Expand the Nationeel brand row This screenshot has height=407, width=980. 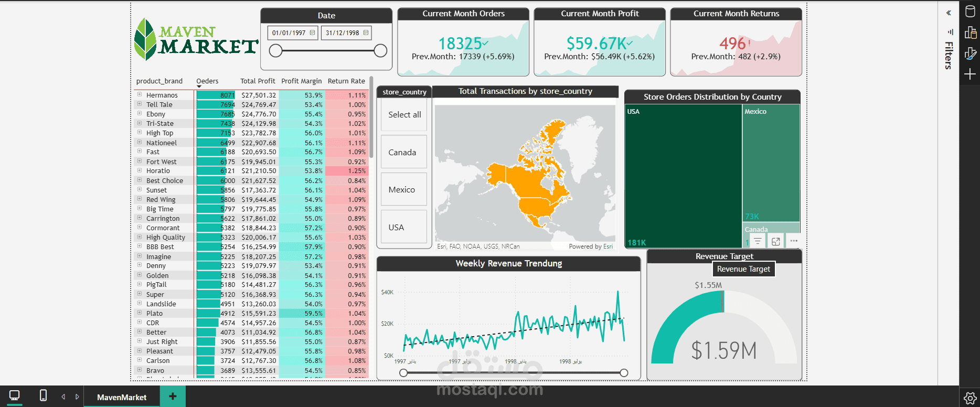point(140,142)
